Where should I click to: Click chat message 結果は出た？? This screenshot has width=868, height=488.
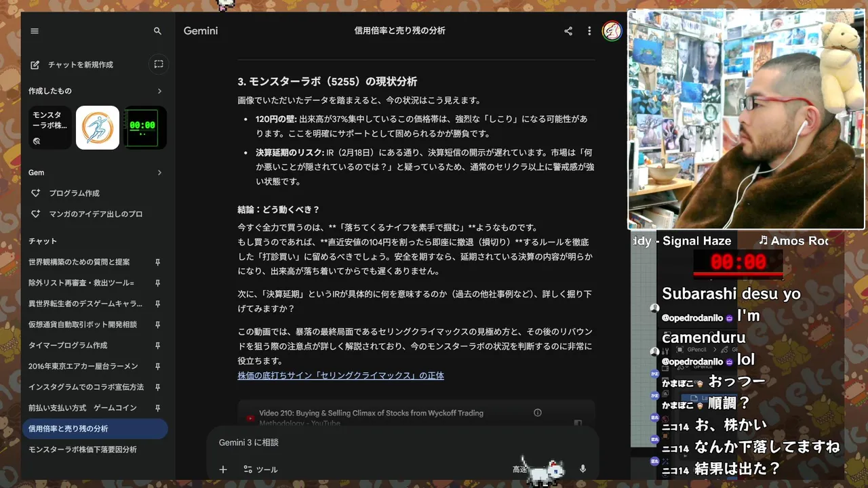pyautogui.click(x=737, y=468)
